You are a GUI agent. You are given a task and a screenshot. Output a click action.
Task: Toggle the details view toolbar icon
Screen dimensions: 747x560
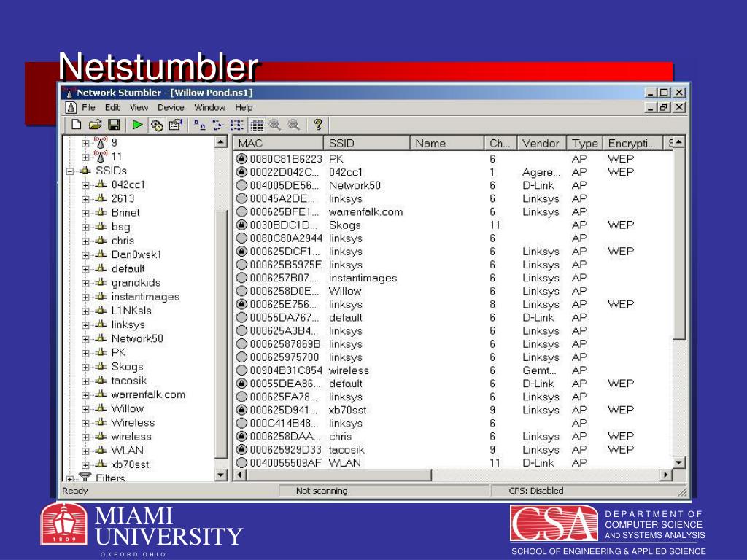pyautogui.click(x=257, y=125)
